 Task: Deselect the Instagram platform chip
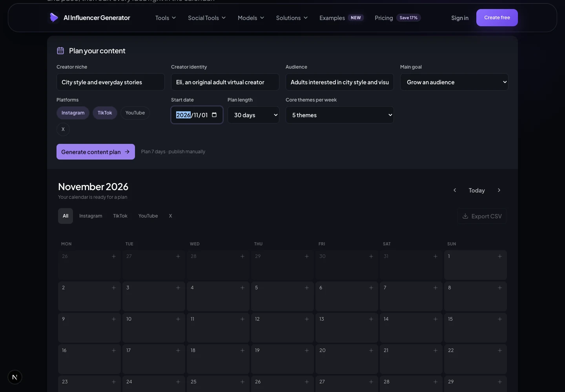click(x=73, y=113)
